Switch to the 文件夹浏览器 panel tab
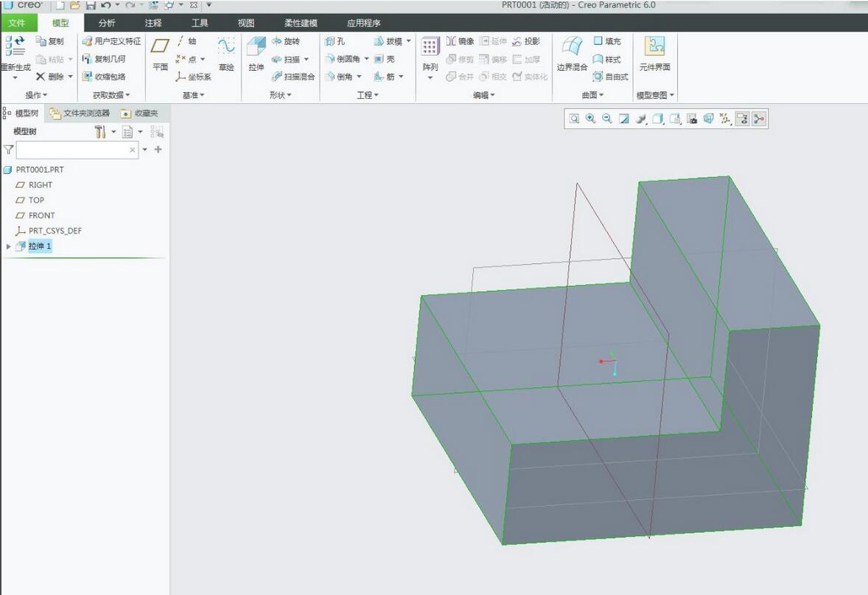The image size is (868, 595). (80, 113)
